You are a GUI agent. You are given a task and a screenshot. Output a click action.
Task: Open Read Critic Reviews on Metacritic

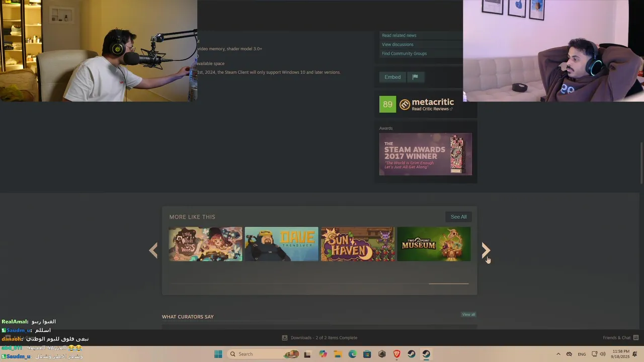point(432,109)
